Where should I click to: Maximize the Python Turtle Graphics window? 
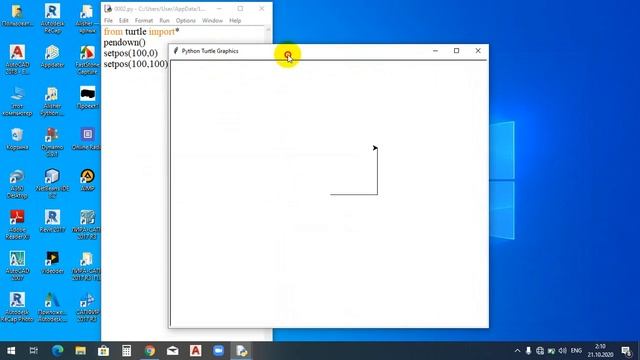click(x=456, y=51)
